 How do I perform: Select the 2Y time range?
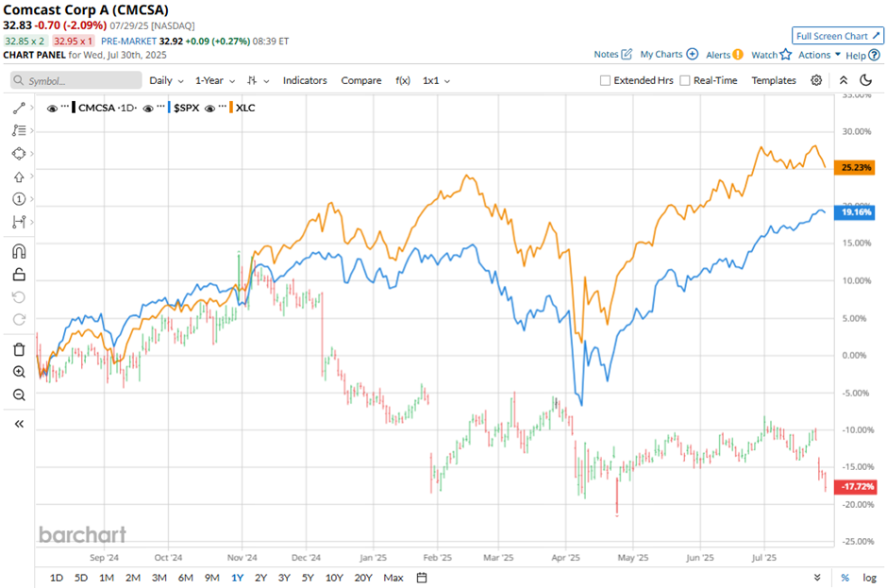[x=260, y=578]
